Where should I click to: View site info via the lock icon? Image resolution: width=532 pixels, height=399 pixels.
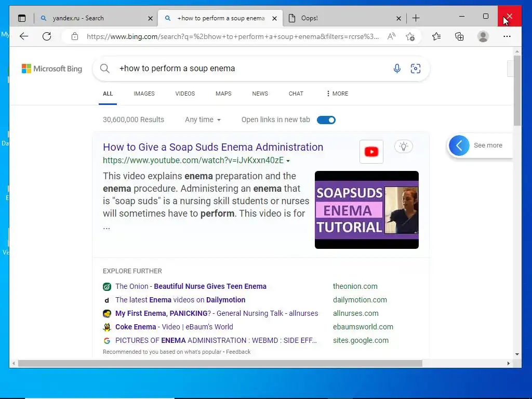point(75,36)
